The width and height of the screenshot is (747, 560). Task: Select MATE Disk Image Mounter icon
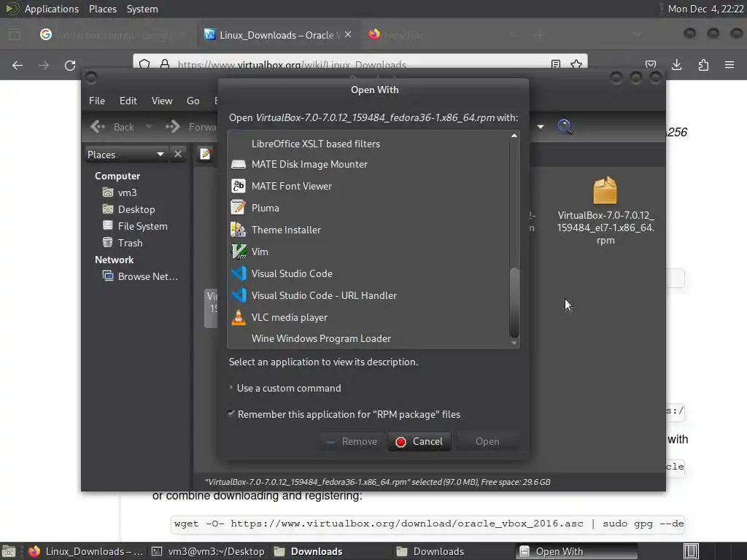pyautogui.click(x=239, y=164)
